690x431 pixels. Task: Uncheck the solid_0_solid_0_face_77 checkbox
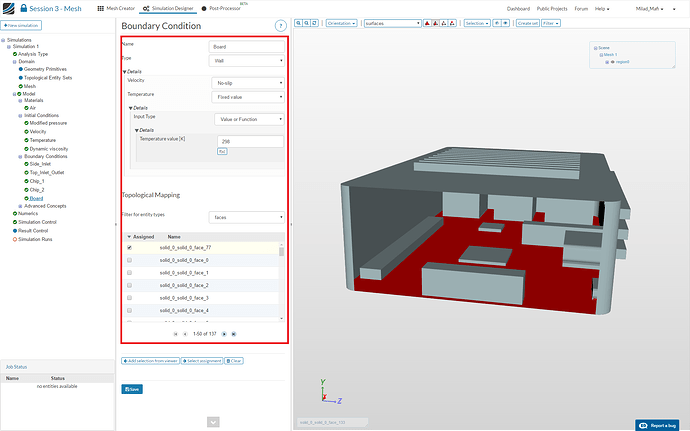point(129,247)
